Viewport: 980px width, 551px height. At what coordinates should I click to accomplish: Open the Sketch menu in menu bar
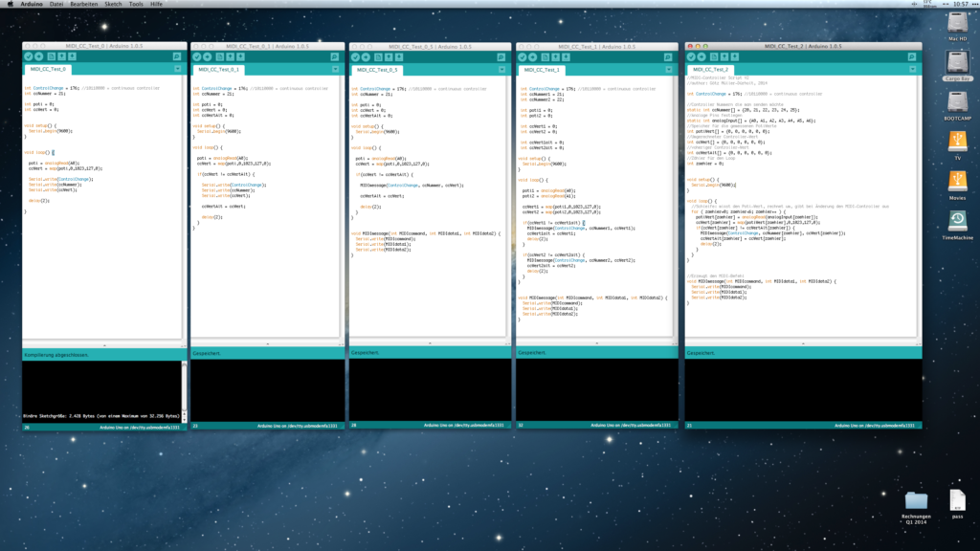coord(113,4)
